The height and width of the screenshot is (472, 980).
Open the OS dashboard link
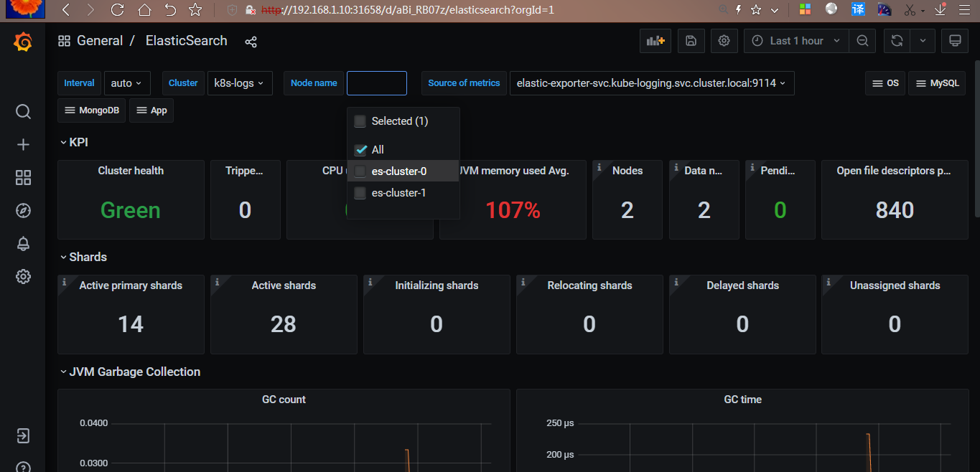(x=885, y=83)
